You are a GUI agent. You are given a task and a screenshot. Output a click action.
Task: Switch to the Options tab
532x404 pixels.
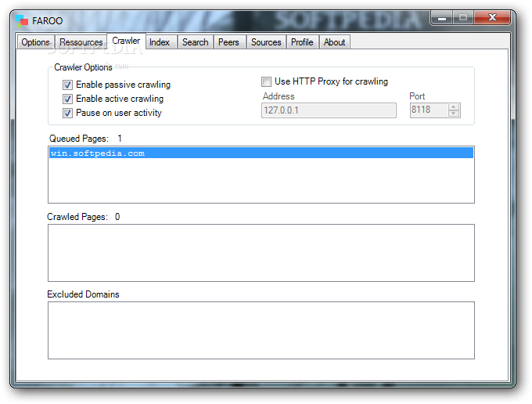pyautogui.click(x=36, y=42)
